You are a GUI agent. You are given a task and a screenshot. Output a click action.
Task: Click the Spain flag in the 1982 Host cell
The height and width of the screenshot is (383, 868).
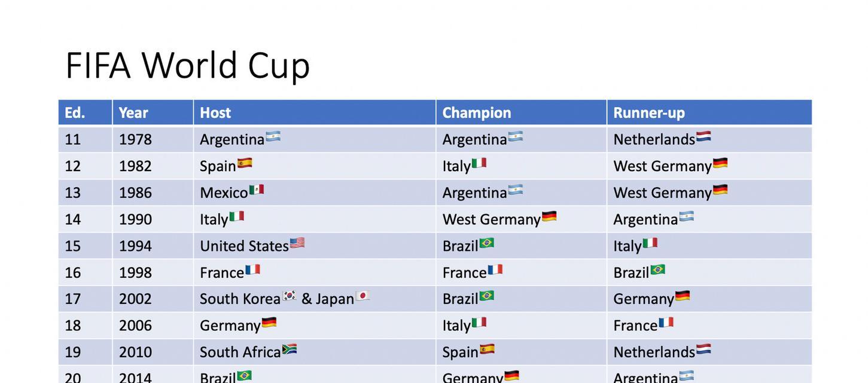(x=245, y=163)
